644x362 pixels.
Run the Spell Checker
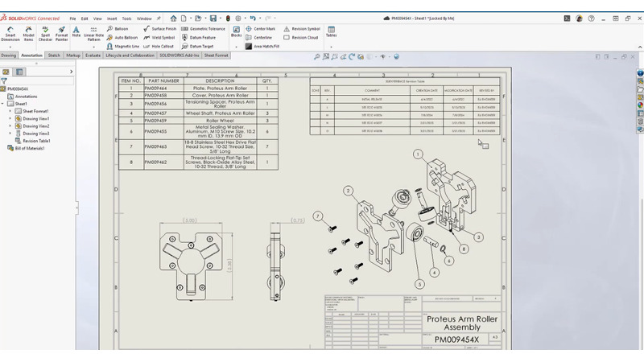(x=45, y=33)
